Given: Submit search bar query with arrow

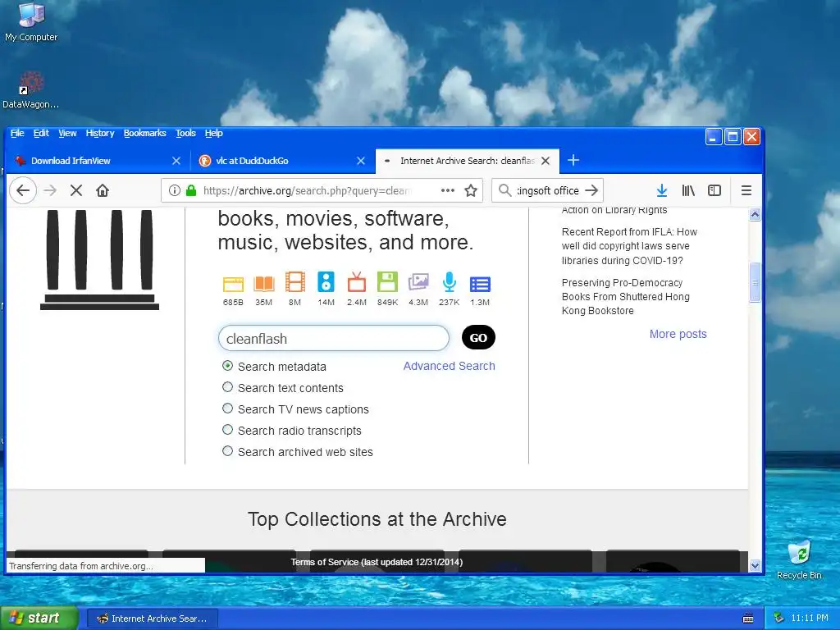Looking at the screenshot, I should 591,190.
